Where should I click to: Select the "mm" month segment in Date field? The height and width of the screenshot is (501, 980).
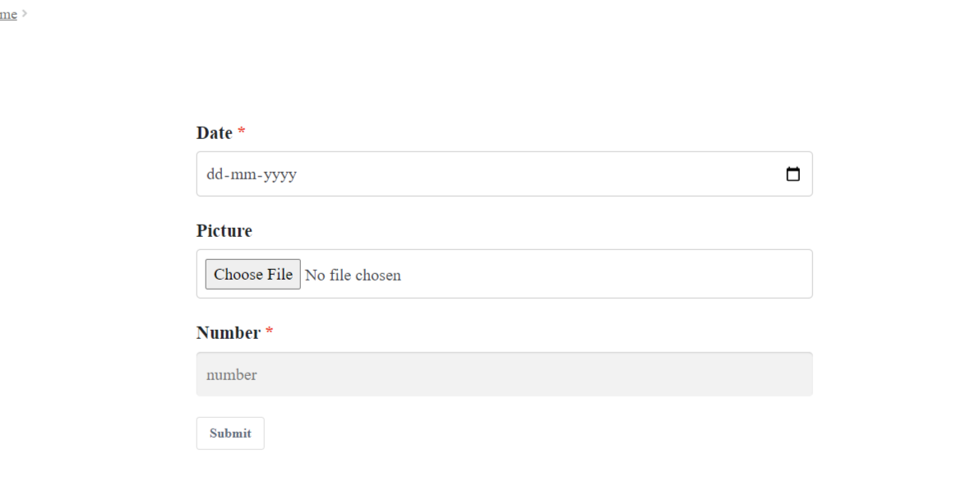coord(241,174)
